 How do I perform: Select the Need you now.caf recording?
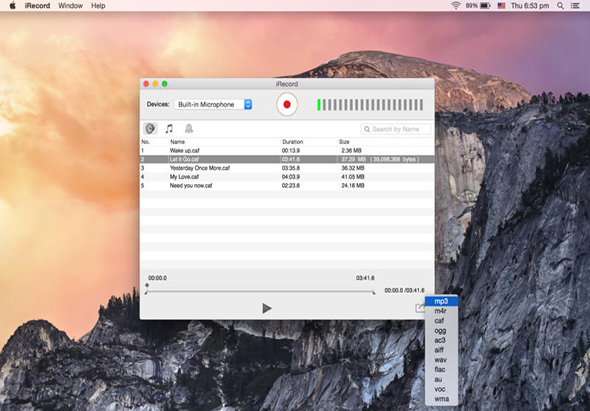pos(287,185)
